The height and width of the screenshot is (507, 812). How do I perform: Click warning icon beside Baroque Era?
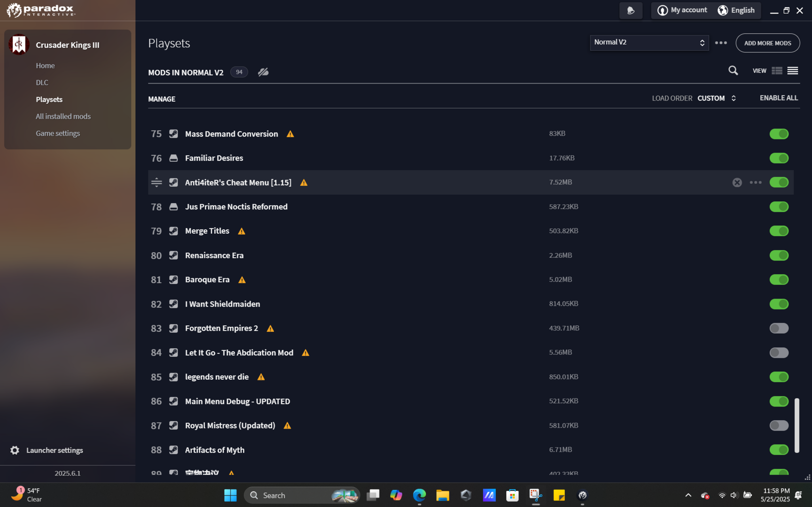point(242,280)
